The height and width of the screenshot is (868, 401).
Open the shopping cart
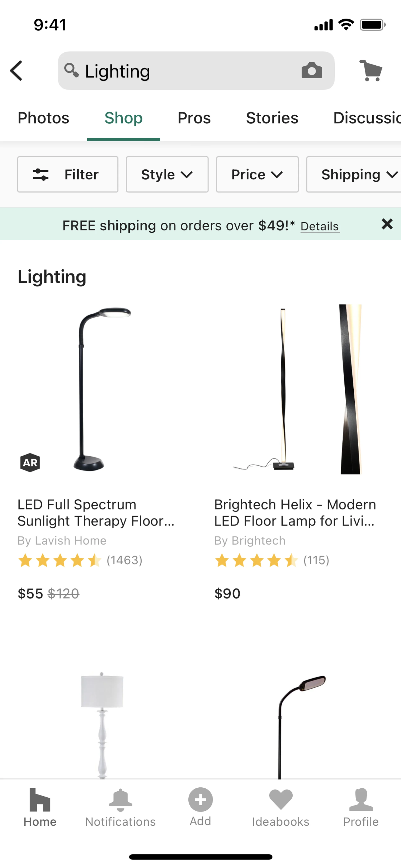[371, 71]
